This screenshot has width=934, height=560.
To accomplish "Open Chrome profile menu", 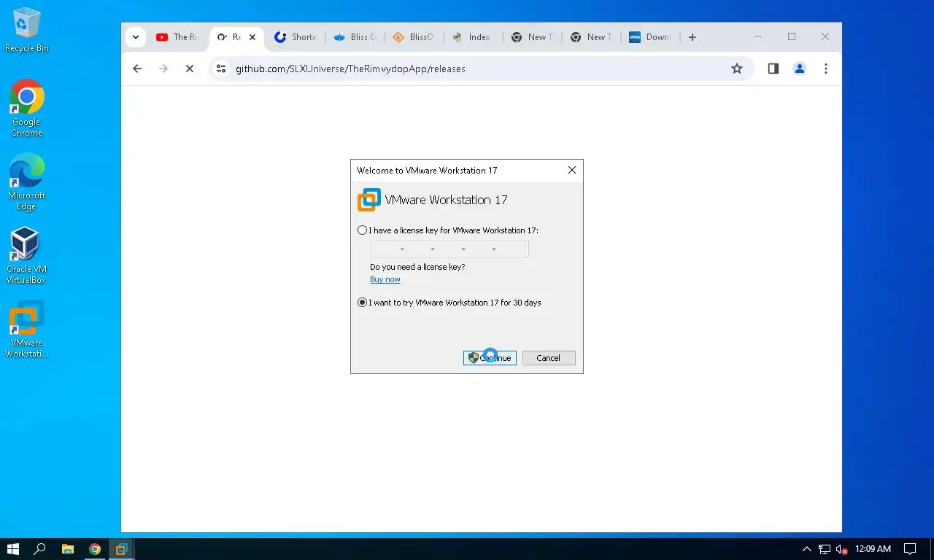I will 800,69.
